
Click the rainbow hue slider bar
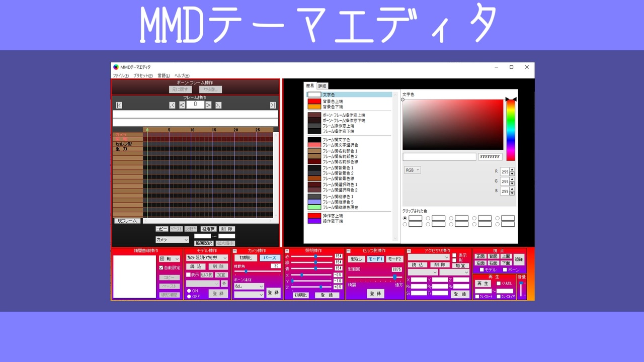pos(511,130)
